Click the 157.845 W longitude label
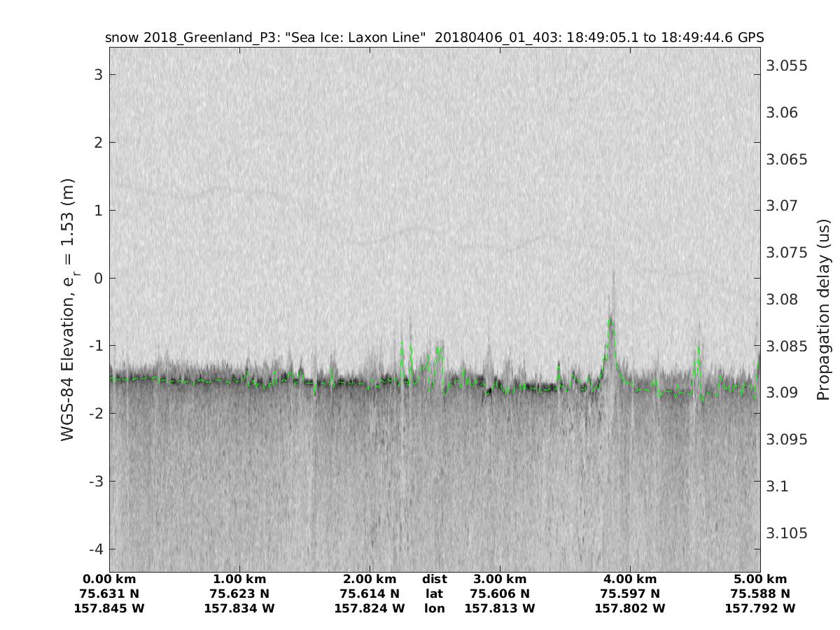The width and height of the screenshot is (840, 630). tap(109, 608)
